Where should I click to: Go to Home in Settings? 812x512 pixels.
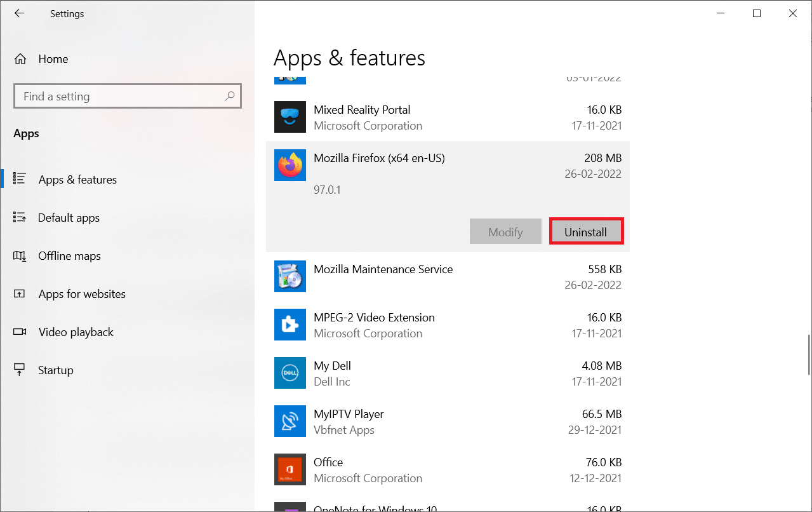[53, 59]
